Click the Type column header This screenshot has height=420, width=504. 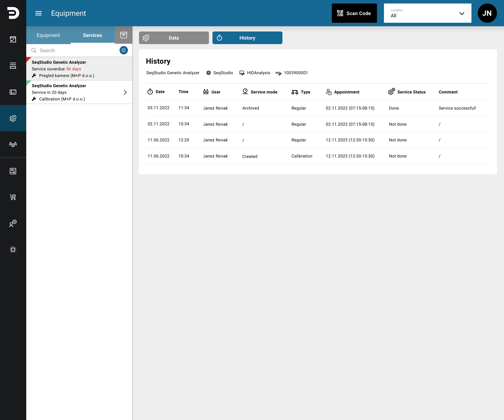point(301,92)
